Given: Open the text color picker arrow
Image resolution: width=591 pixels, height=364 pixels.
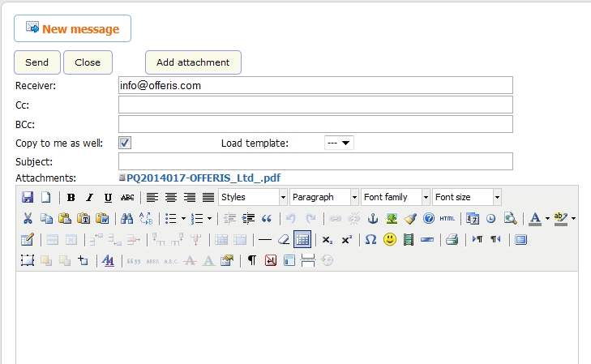Looking at the screenshot, I should [547, 218].
